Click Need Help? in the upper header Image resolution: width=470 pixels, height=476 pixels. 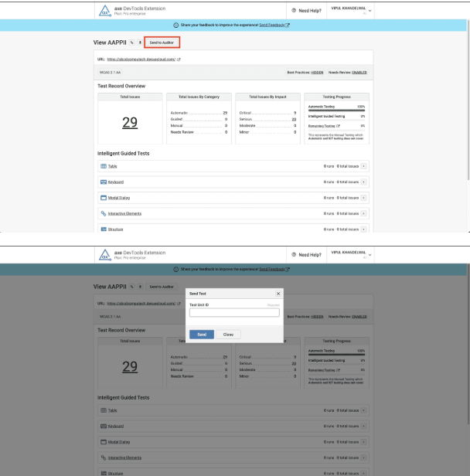tap(308, 11)
